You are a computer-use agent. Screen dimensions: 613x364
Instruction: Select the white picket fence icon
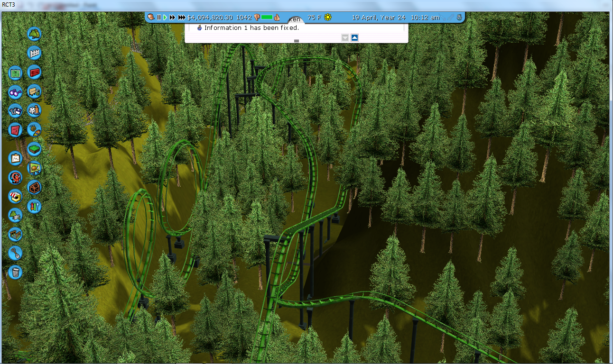34,53
